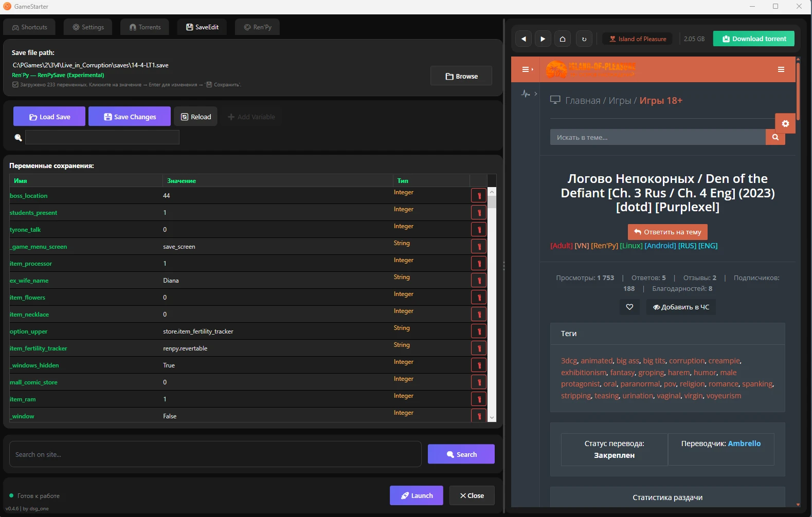Viewport: 812px width, 517px height.
Task: Expand the activity pulse sidebar
Action: click(x=528, y=94)
